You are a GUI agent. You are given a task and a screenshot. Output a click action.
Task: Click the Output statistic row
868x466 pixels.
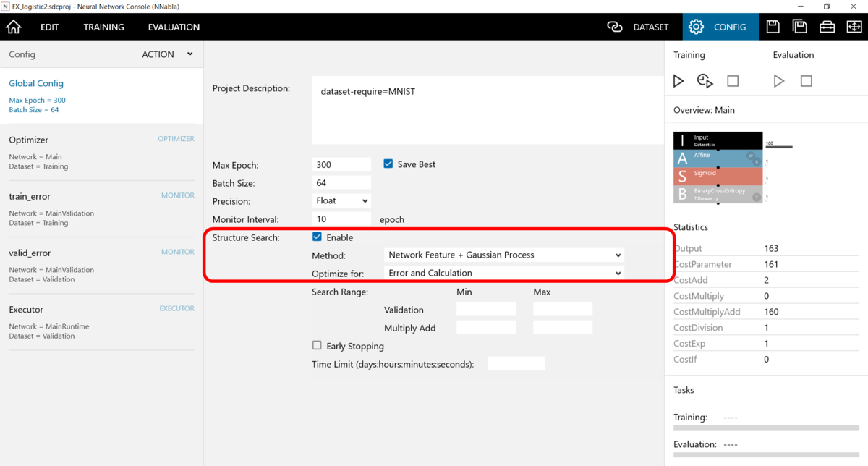[766, 248]
